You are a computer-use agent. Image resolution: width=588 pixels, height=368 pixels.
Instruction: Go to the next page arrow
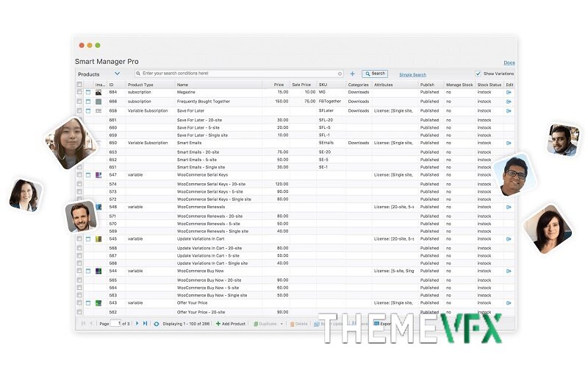[137, 323]
